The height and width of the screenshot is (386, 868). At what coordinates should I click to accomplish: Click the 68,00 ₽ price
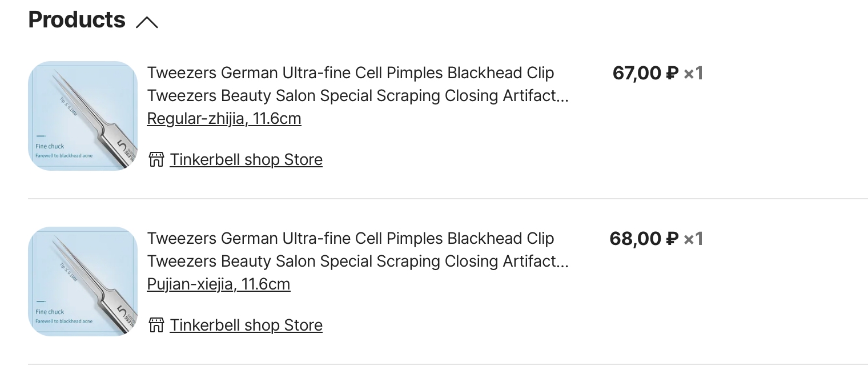click(644, 239)
